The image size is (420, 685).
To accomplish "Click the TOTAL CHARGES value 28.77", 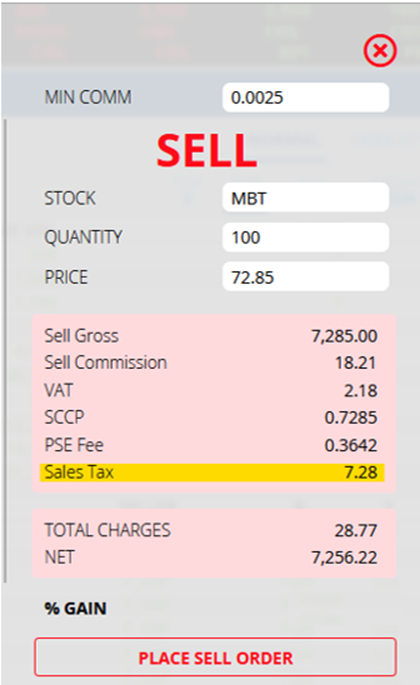I will tap(356, 530).
